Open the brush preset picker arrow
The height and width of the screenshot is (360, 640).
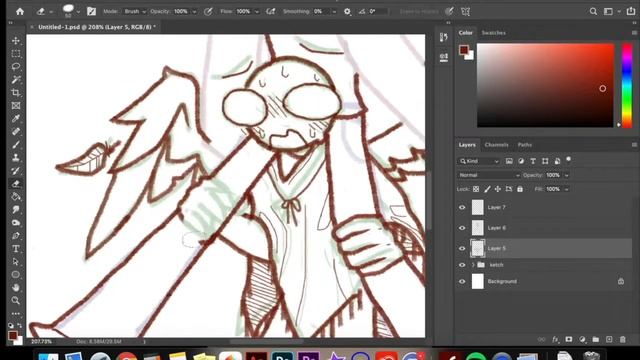78,12
